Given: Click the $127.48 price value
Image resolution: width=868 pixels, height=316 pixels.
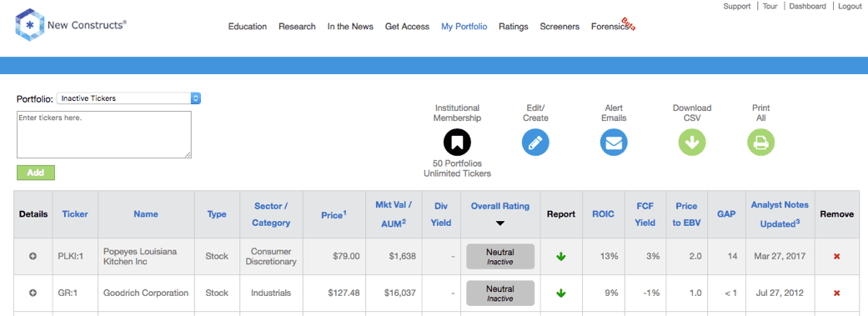Looking at the screenshot, I should tap(344, 293).
